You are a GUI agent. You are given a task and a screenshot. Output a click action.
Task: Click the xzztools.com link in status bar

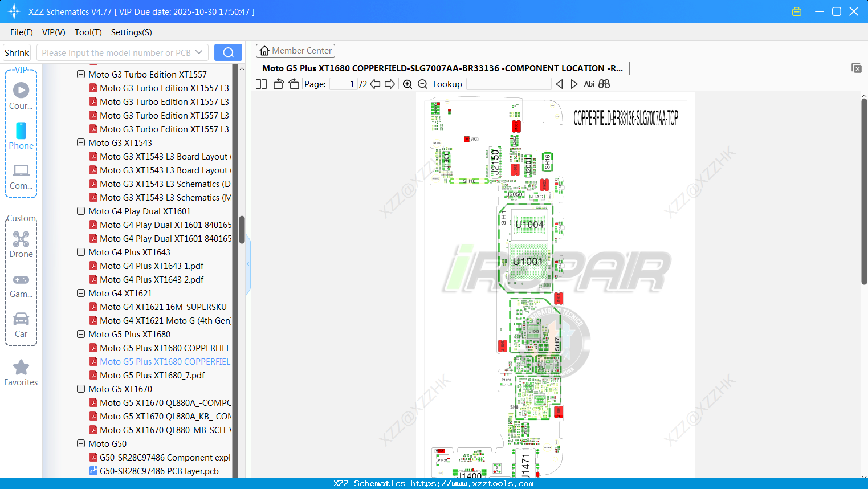[x=472, y=483]
